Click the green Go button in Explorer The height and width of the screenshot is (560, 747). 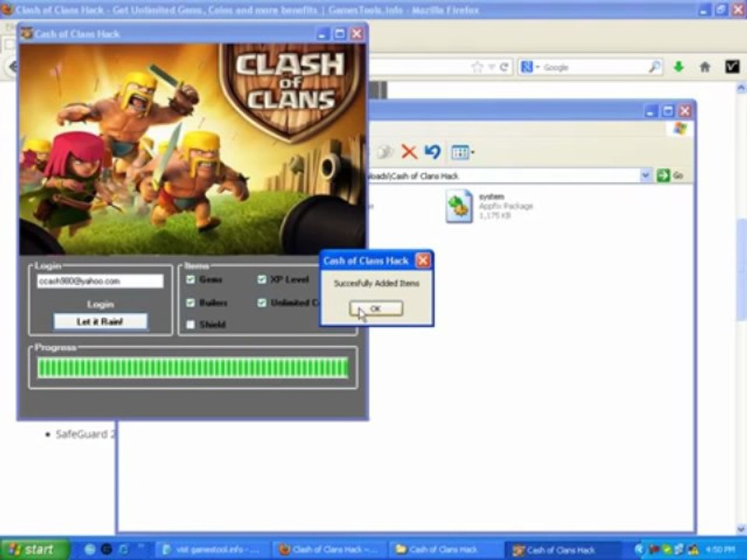[670, 175]
